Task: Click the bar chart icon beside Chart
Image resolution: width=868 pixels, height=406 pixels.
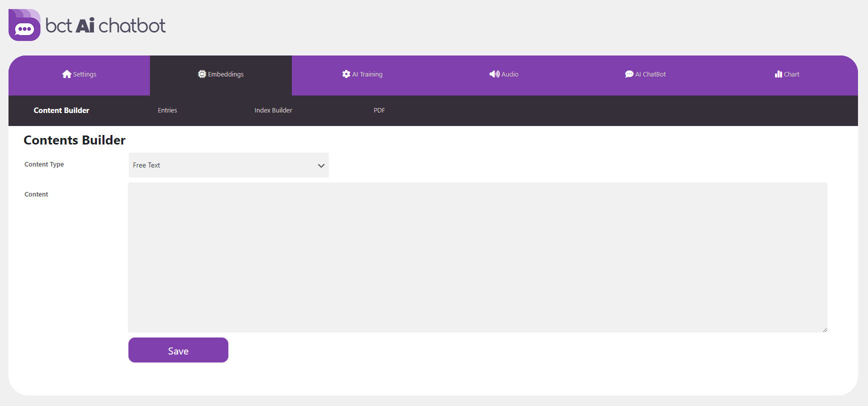Action: tap(778, 74)
